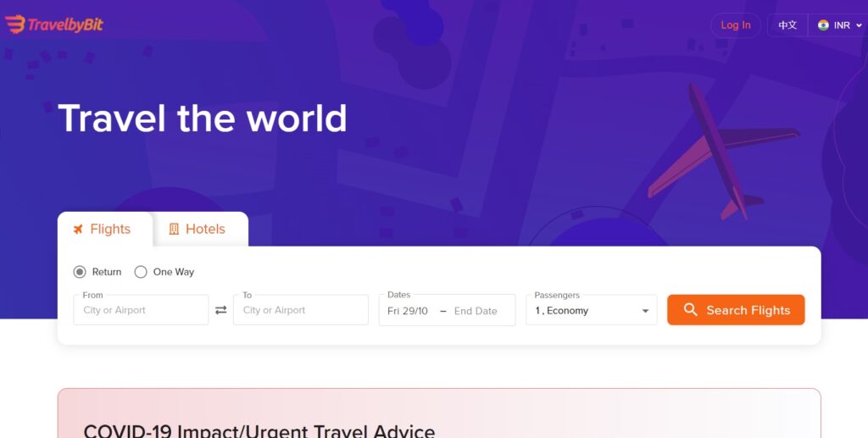Switch language to 中文
Image resolution: width=868 pixels, height=438 pixels.
click(787, 25)
